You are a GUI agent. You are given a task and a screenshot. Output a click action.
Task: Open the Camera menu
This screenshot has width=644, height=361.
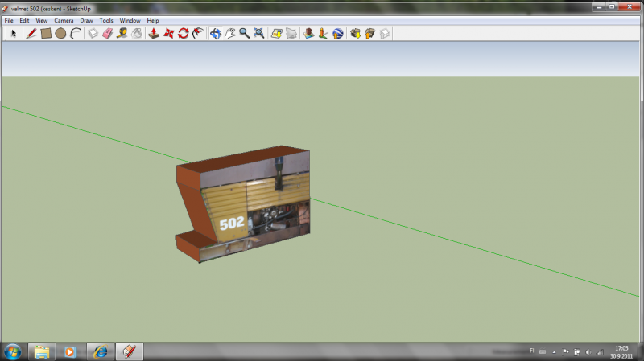click(64, 21)
